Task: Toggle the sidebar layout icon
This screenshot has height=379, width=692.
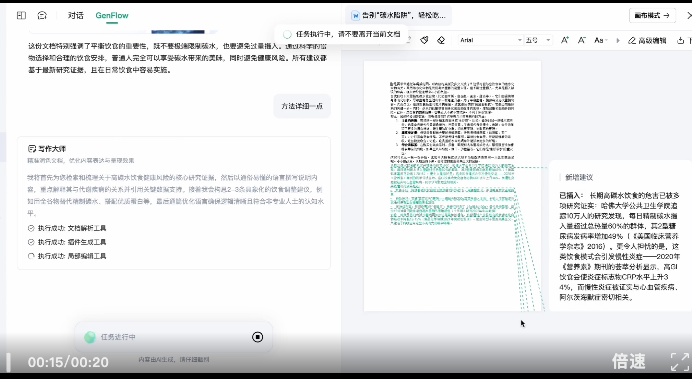Action: pos(21,15)
